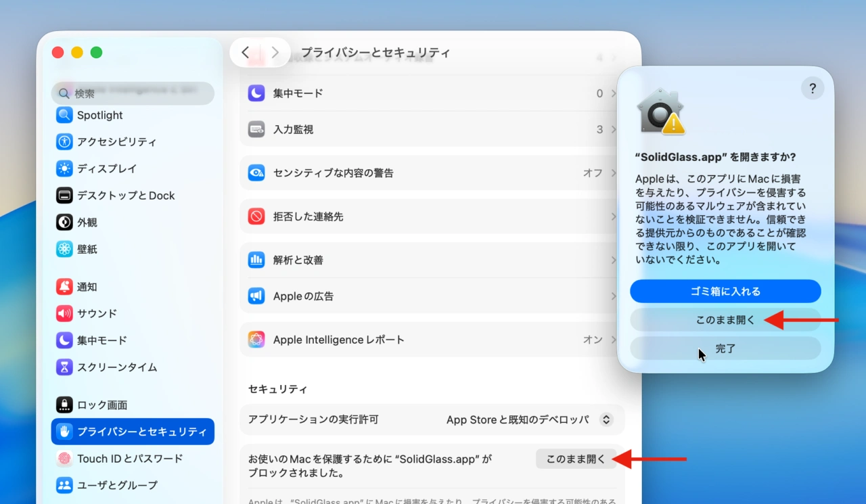Viewport: 866px width, 504px height.
Task: Click the Spotlight icon in sidebar
Action: click(x=64, y=115)
